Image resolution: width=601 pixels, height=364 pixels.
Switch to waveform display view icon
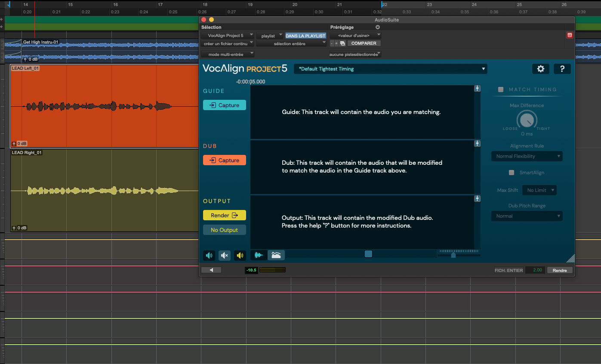(x=259, y=256)
